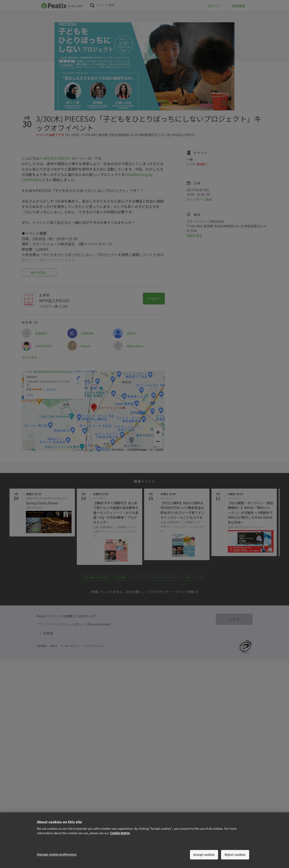Click 地図を見る link

pyautogui.click(x=194, y=236)
